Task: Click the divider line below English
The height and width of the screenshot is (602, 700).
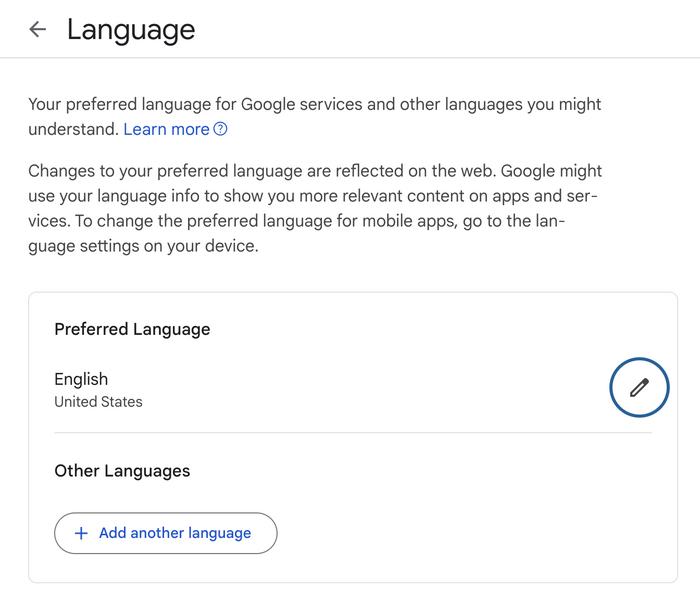Action: pos(352,433)
